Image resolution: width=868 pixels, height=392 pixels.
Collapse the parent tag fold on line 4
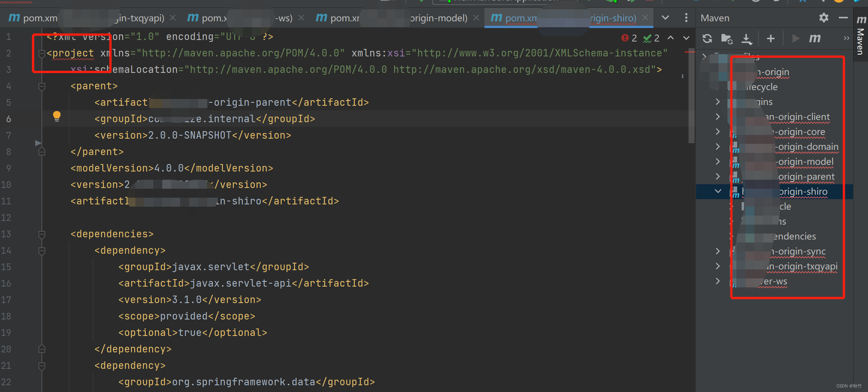pos(42,86)
